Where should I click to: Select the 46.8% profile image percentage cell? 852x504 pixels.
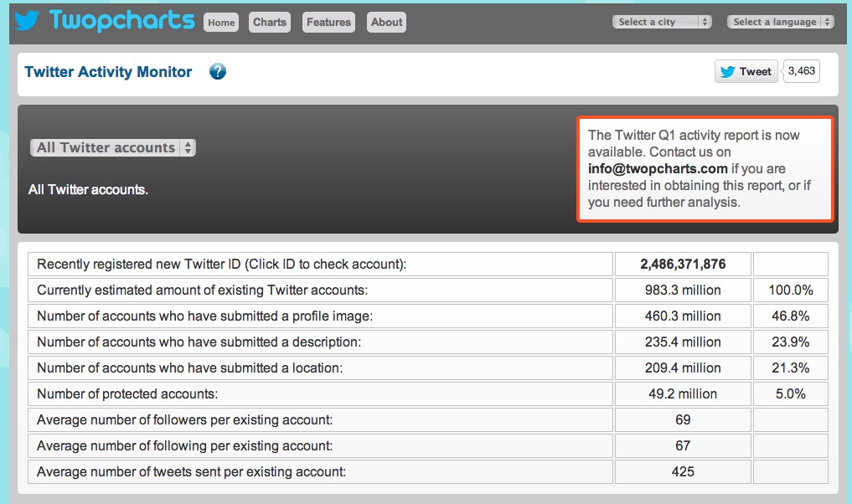[790, 316]
